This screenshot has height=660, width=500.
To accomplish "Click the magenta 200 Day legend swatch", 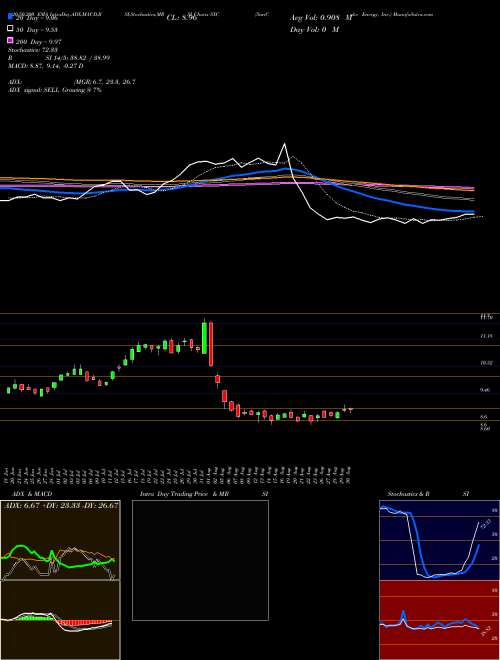I will click(11, 41).
